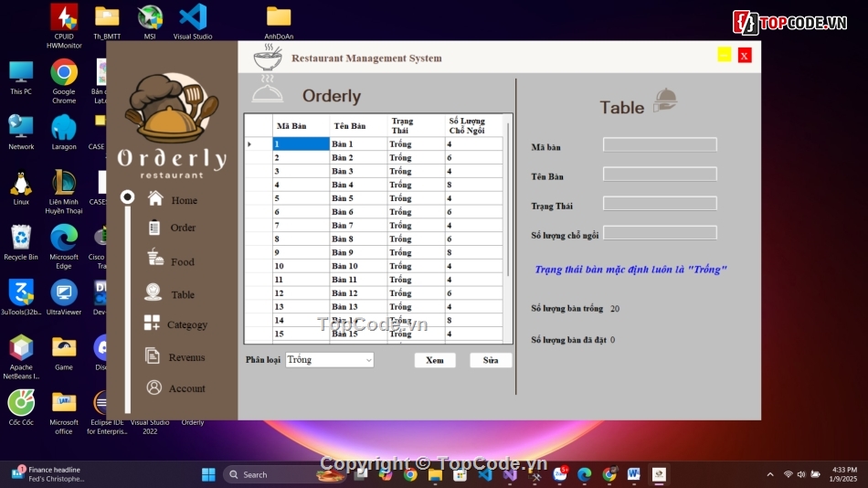Click the Orderly restaurant chef logo

[x=172, y=108]
